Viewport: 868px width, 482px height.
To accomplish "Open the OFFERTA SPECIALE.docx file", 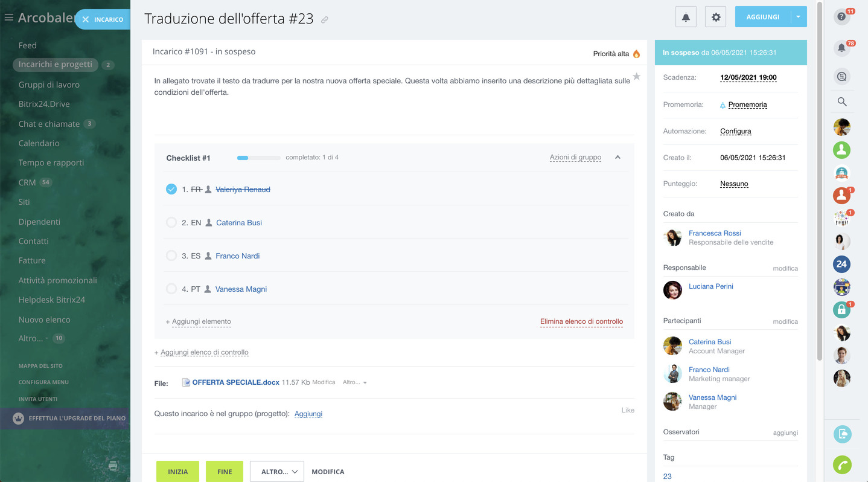I will (x=235, y=382).
